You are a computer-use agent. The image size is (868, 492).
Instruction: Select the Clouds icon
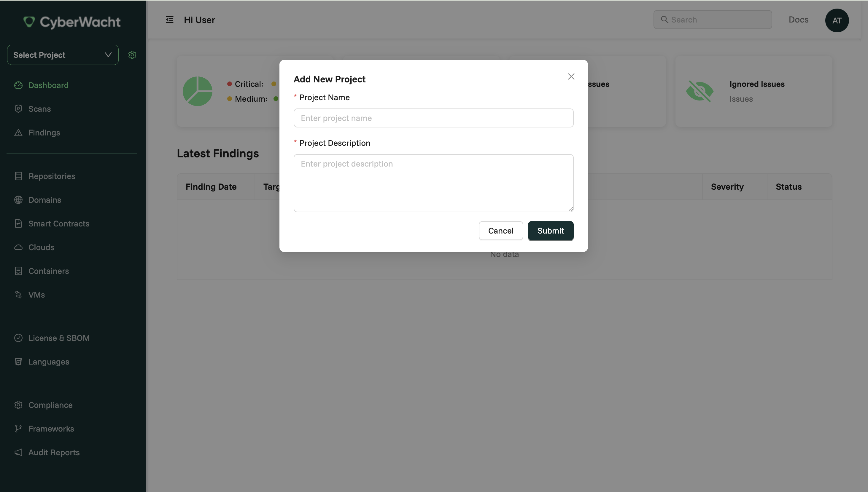[x=19, y=247]
